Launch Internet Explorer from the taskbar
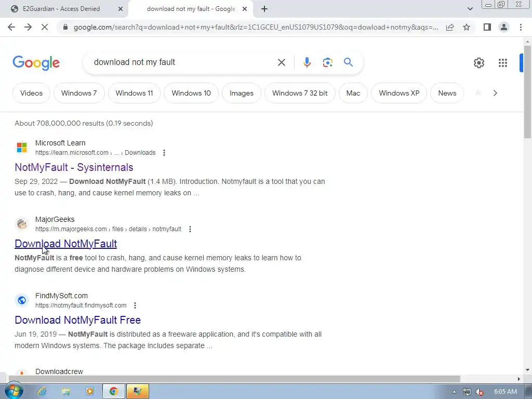The height and width of the screenshot is (399, 532). (42, 391)
